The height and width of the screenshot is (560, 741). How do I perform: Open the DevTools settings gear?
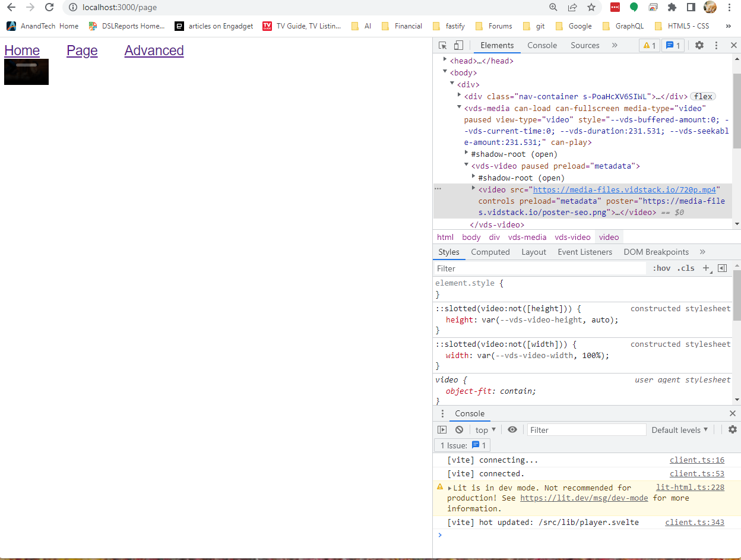[699, 45]
